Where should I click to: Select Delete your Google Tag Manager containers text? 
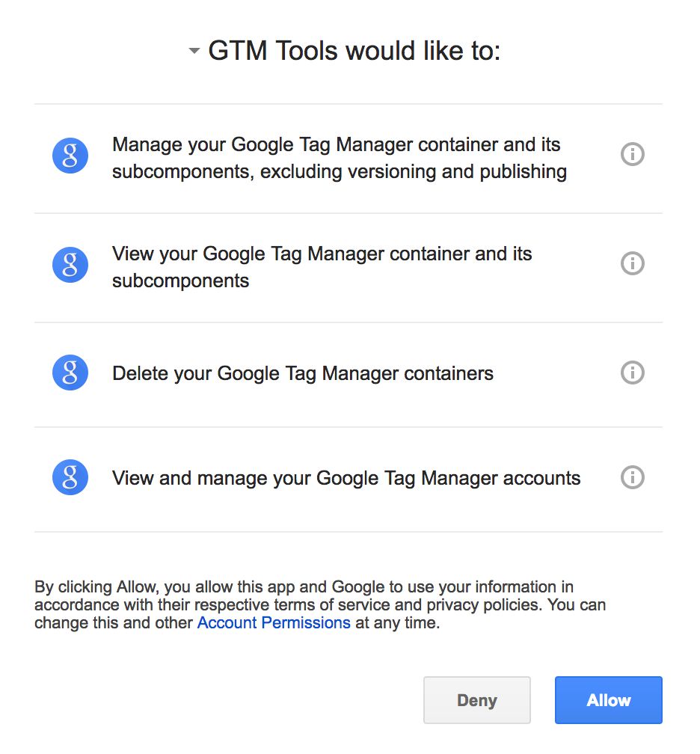click(303, 374)
